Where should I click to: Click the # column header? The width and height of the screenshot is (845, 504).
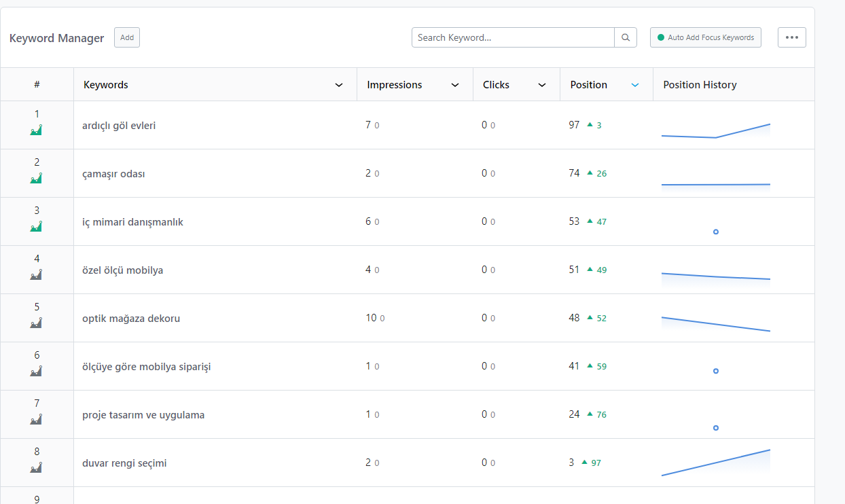[x=37, y=85]
